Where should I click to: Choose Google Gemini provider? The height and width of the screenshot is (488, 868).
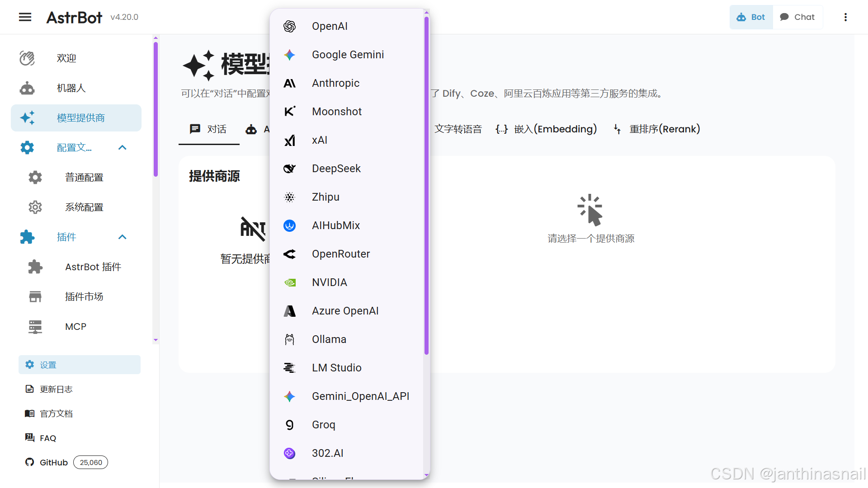point(346,55)
